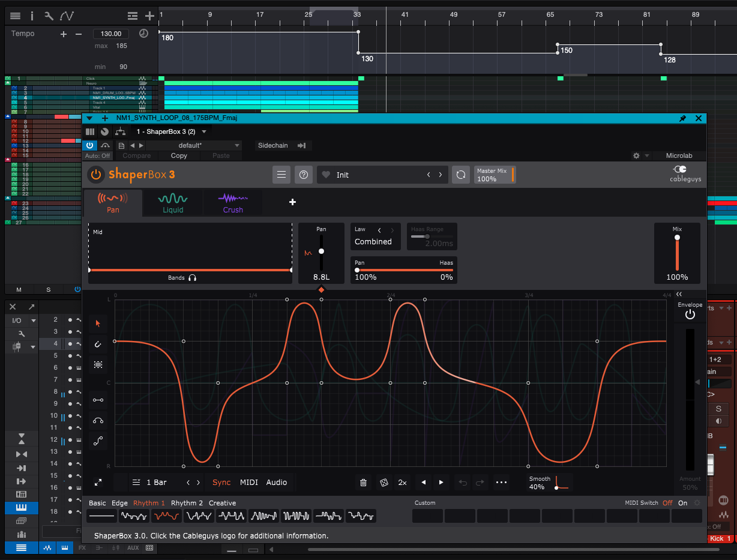
Task: Select the Basic wave preset category
Action: pyautogui.click(x=97, y=503)
